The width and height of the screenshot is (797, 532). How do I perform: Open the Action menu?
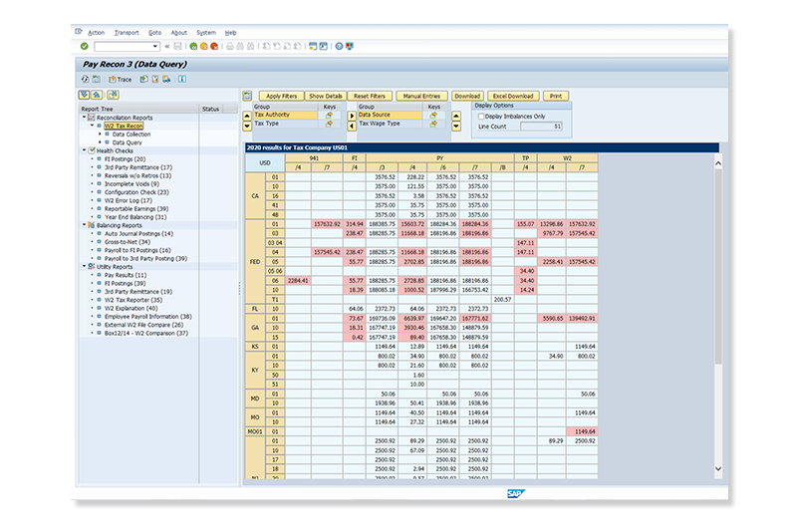[x=96, y=33]
